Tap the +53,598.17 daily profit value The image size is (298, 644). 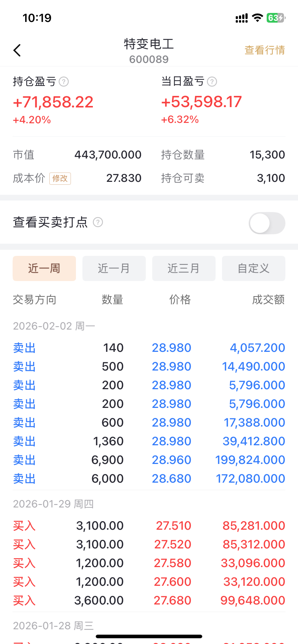[202, 102]
